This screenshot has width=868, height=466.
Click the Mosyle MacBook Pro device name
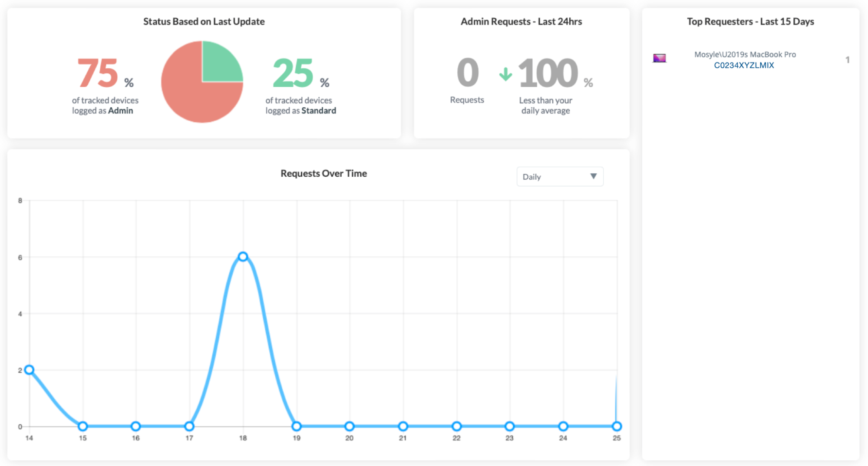745,54
